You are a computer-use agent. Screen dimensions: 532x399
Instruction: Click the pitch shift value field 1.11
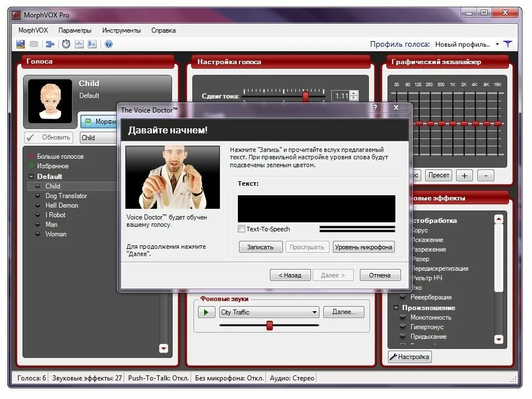[341, 96]
